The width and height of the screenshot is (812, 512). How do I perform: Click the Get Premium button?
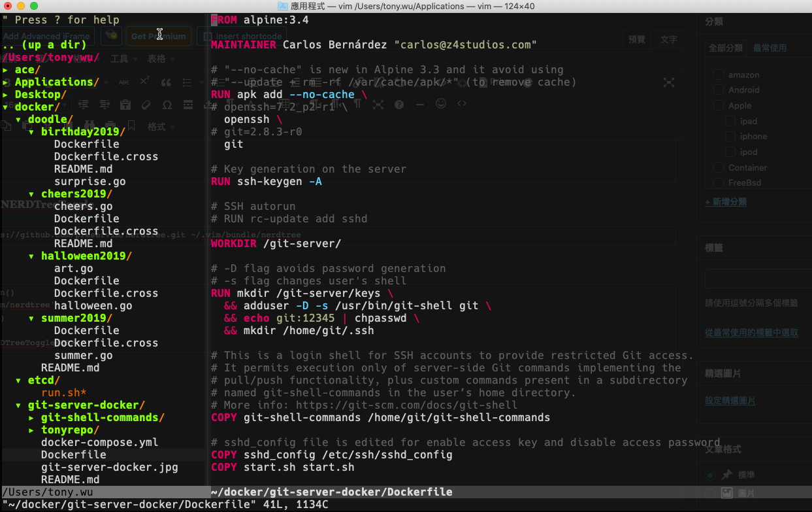[158, 36]
